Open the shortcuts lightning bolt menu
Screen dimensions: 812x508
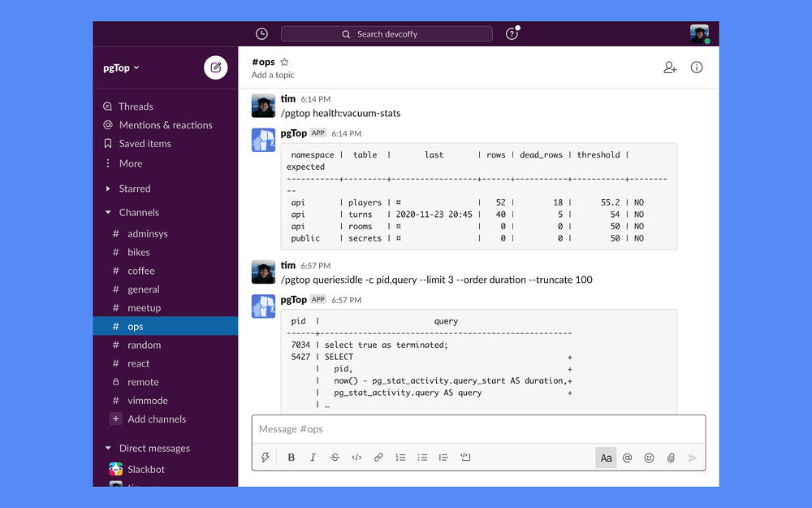tap(266, 457)
